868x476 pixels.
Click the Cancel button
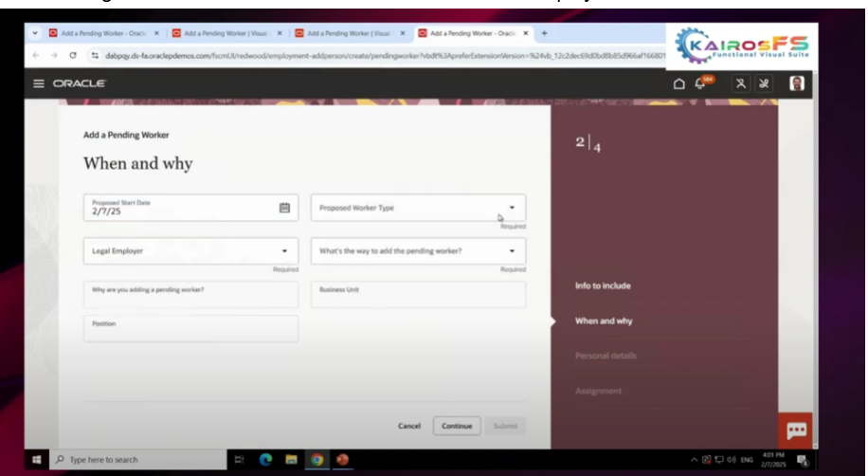coord(409,426)
